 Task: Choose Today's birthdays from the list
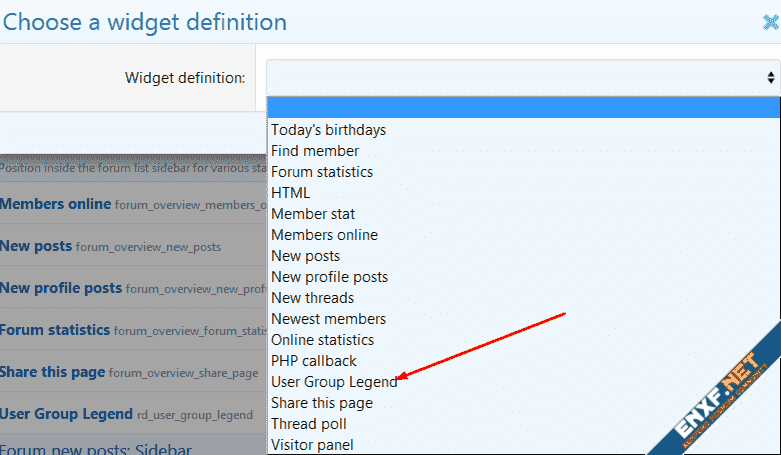pyautogui.click(x=328, y=130)
